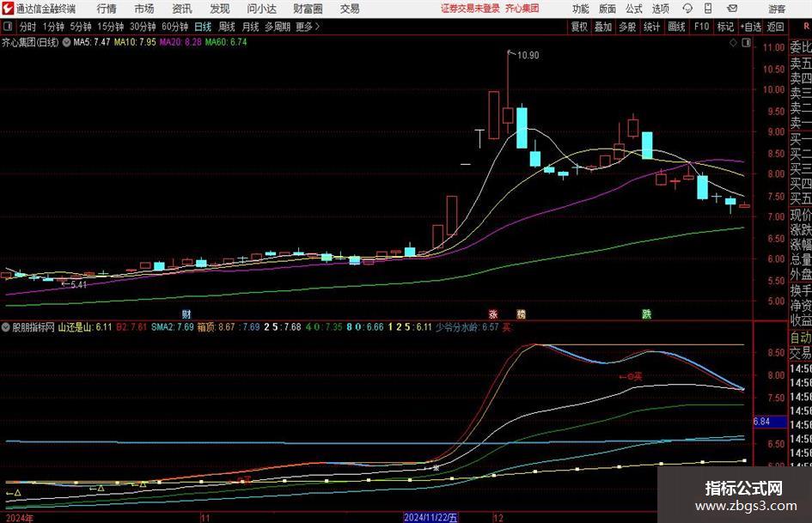This screenshot has width=812, height=523.
Task: Open the 功能 menu
Action: pyautogui.click(x=581, y=9)
